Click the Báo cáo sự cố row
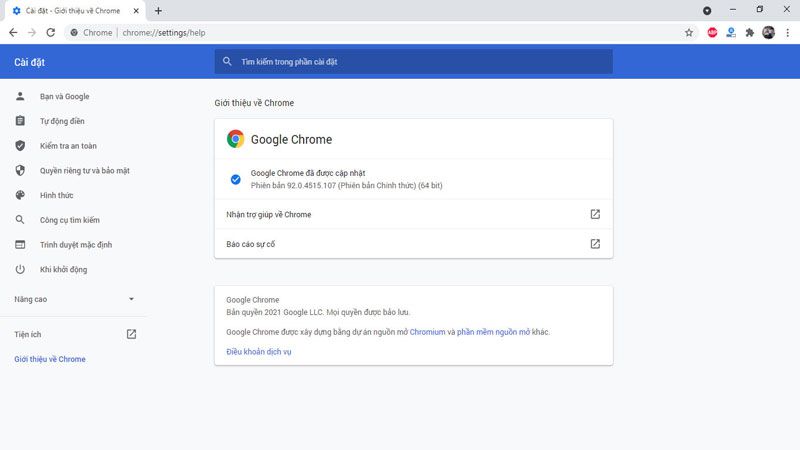This screenshot has height=450, width=800. 413,244
